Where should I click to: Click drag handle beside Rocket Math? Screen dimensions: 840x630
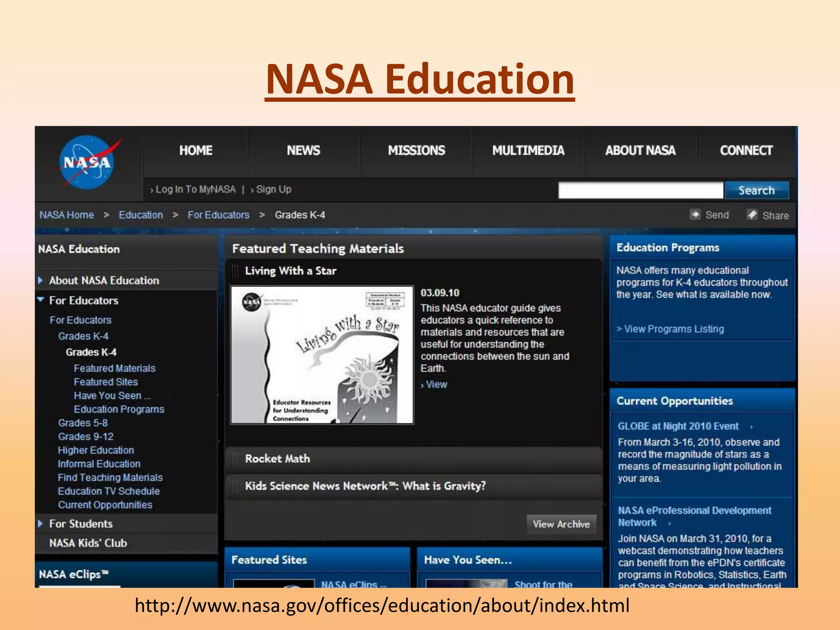[x=235, y=459]
